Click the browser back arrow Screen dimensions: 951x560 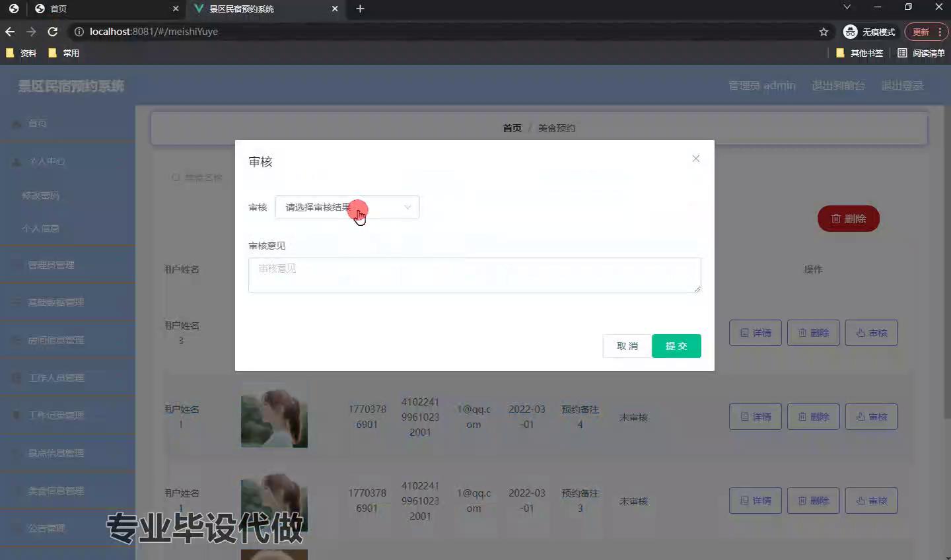click(10, 32)
